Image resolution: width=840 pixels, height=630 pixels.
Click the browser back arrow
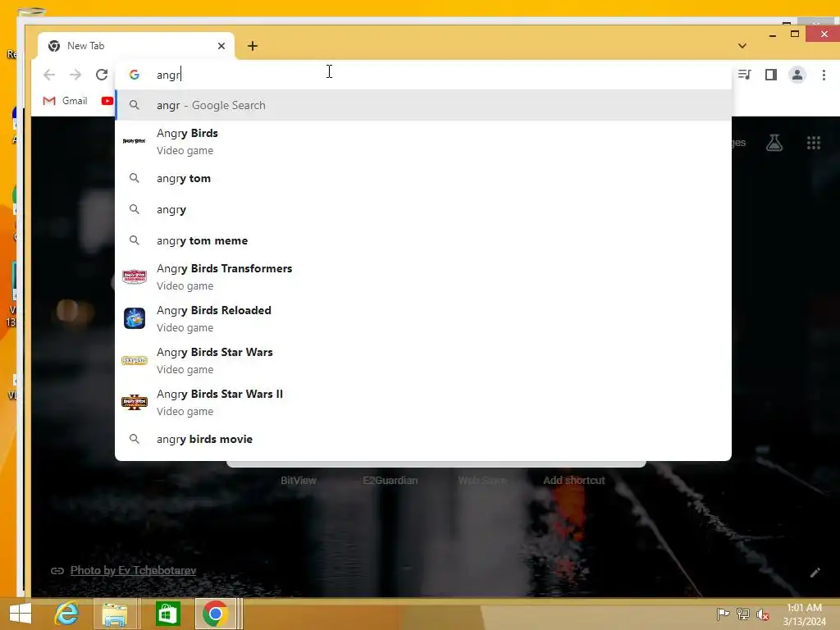coord(49,75)
